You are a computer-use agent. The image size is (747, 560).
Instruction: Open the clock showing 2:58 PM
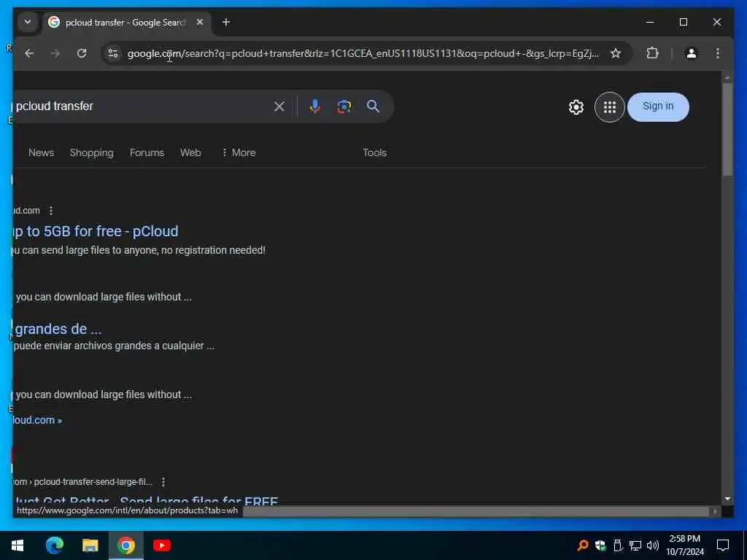pos(684,545)
